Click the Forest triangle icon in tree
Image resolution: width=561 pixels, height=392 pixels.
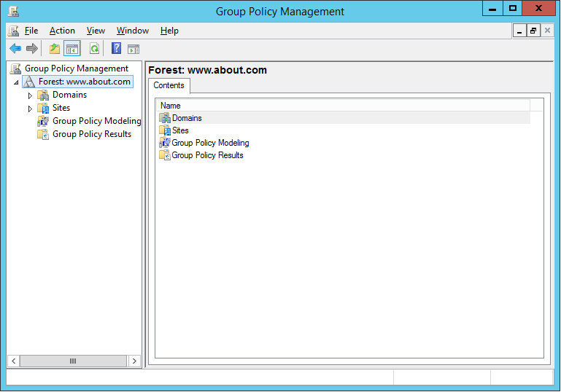(x=29, y=82)
